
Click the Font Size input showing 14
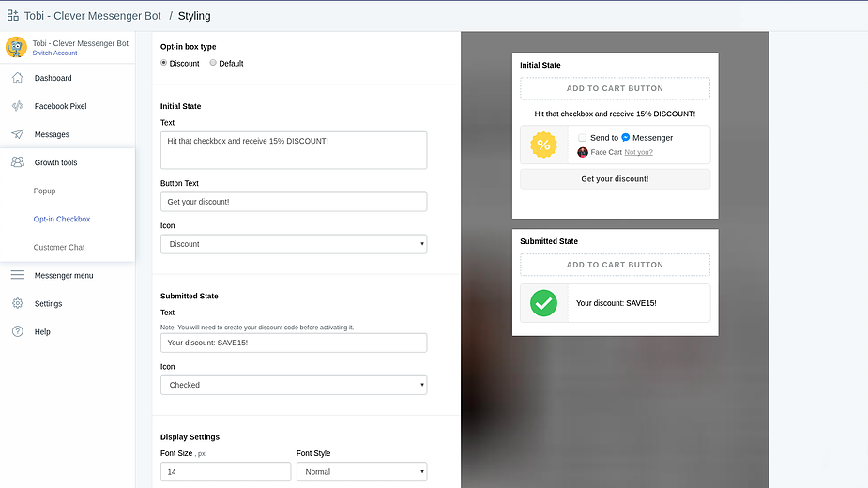[225, 471]
